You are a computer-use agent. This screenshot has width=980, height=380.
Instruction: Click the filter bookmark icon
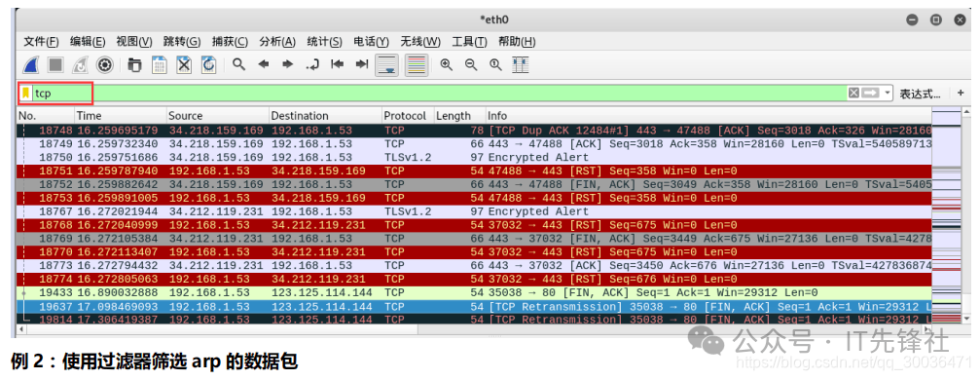tap(25, 94)
